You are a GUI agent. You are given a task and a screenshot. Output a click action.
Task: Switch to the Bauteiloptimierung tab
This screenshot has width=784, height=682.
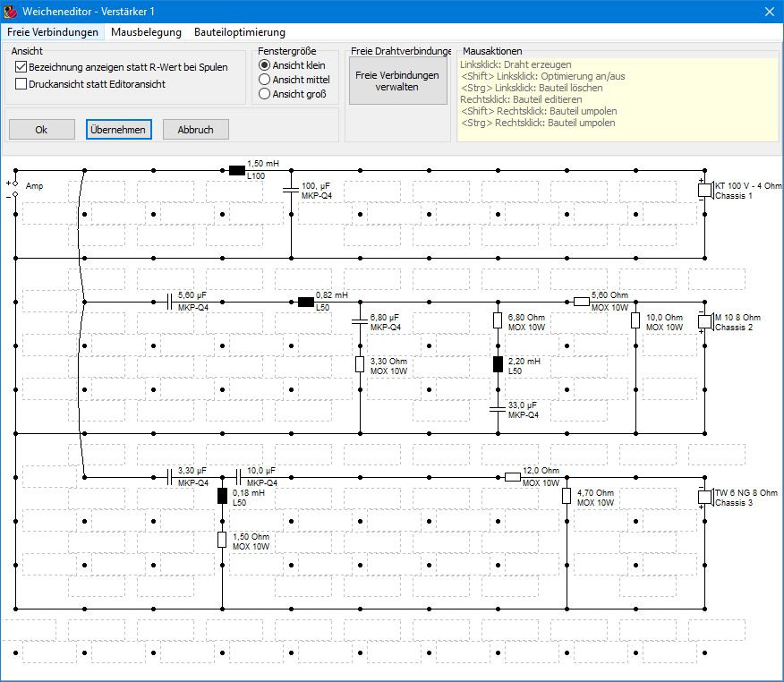coord(240,32)
